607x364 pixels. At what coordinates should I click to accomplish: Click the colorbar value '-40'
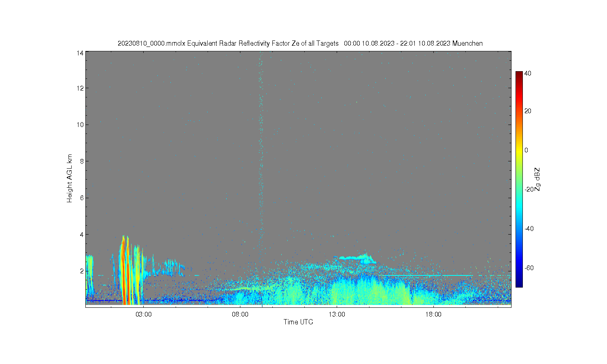pyautogui.click(x=528, y=229)
